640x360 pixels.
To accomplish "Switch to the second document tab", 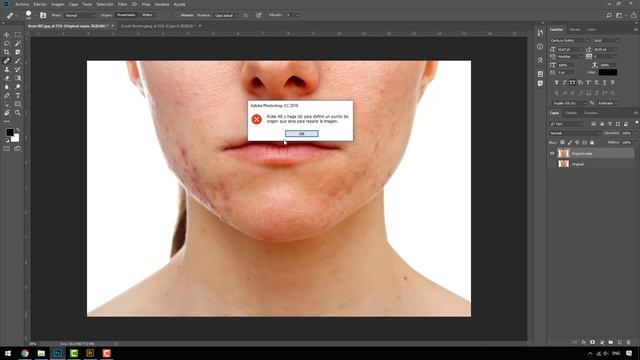I will (158, 26).
